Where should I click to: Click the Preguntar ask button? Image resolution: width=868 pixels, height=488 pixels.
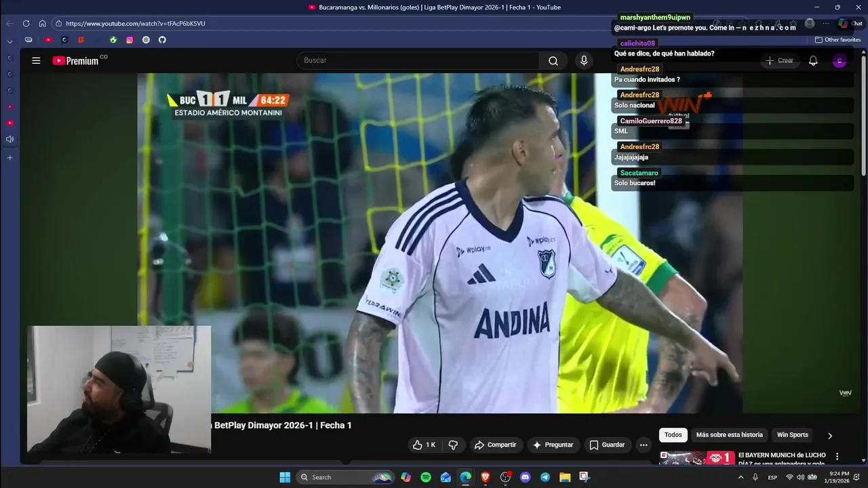pos(553,445)
